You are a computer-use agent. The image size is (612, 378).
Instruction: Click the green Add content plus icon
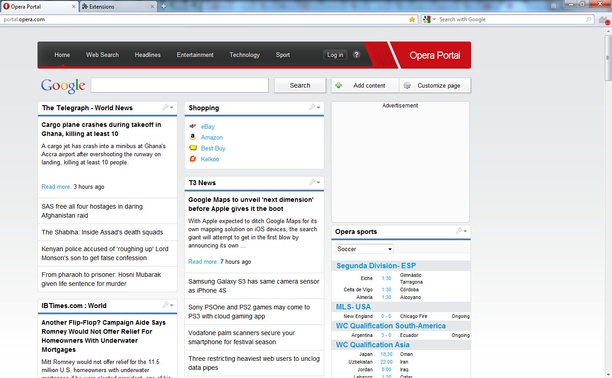pyautogui.click(x=338, y=85)
